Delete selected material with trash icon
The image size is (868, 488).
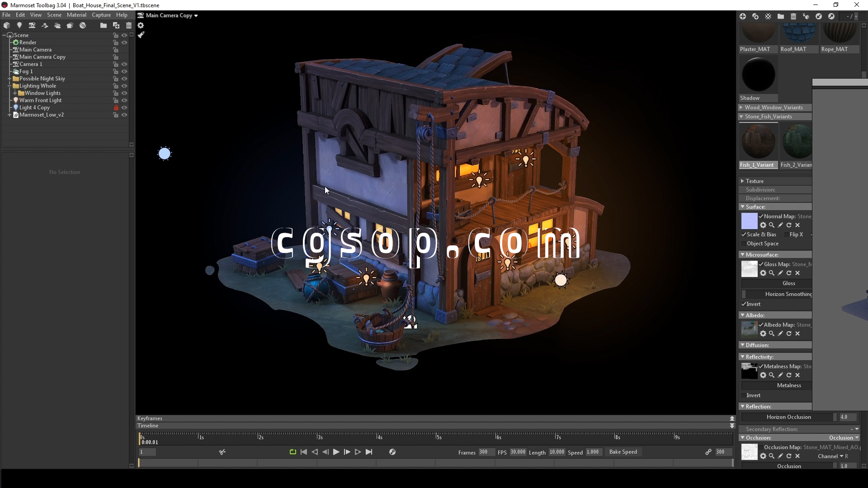(793, 16)
